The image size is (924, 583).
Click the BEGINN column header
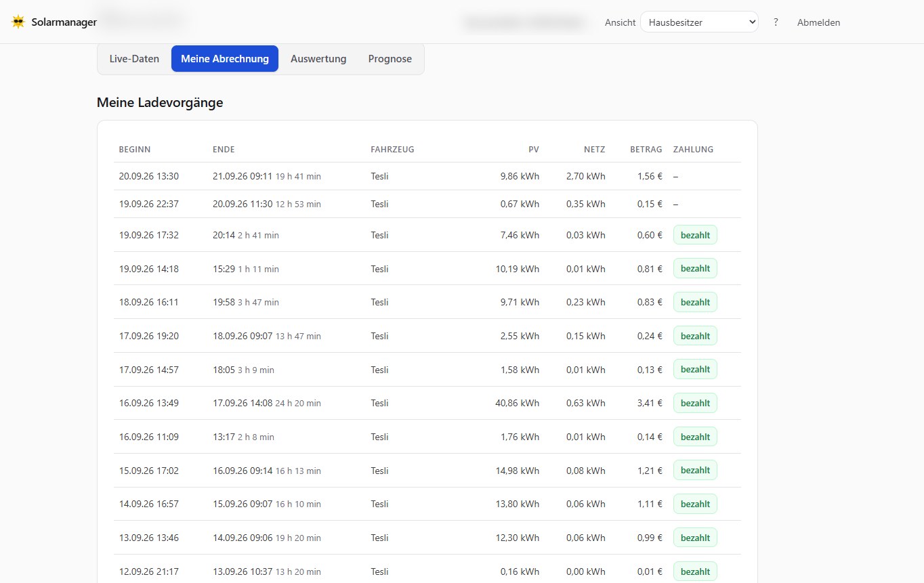[135, 150]
